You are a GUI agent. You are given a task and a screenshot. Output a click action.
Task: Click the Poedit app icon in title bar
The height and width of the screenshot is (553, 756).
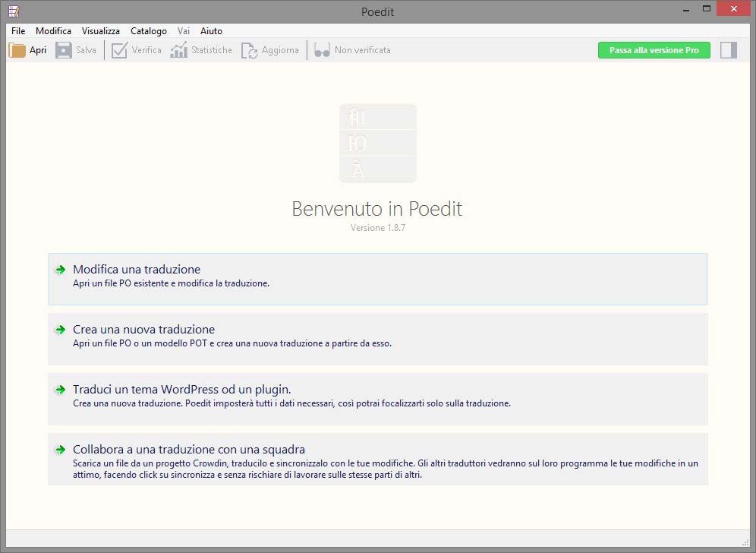pyautogui.click(x=14, y=11)
